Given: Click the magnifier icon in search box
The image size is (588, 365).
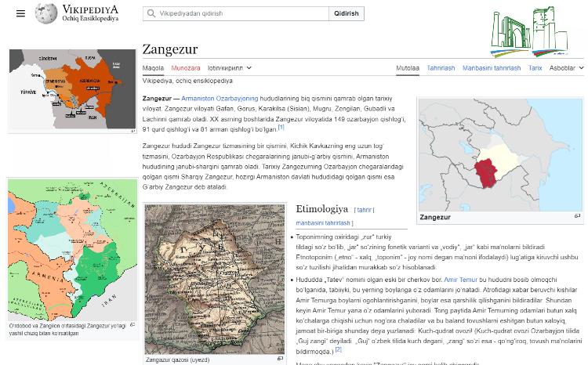Looking at the screenshot, I should [151, 13].
